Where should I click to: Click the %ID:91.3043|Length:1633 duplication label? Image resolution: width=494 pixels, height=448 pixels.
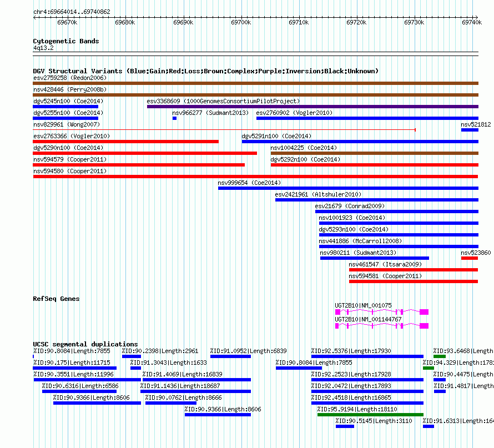169,363
